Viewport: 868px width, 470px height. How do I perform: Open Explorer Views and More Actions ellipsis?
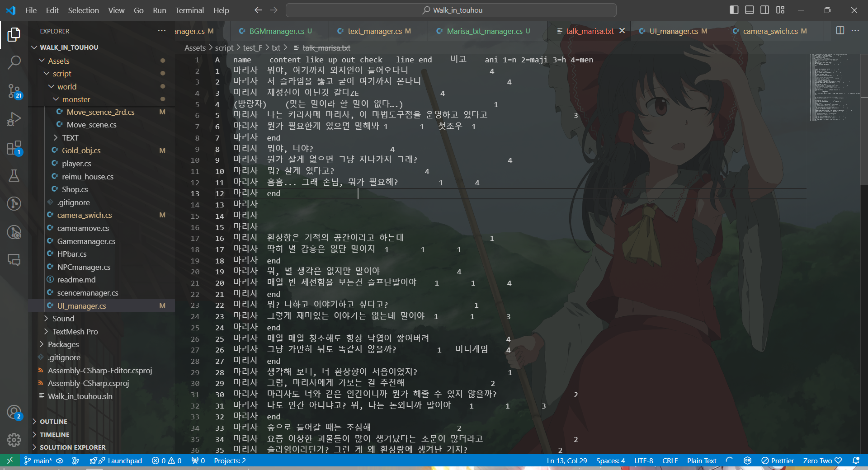(161, 31)
